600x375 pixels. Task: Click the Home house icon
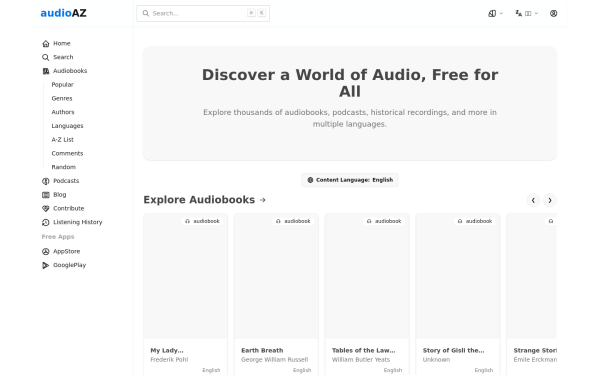tap(46, 44)
